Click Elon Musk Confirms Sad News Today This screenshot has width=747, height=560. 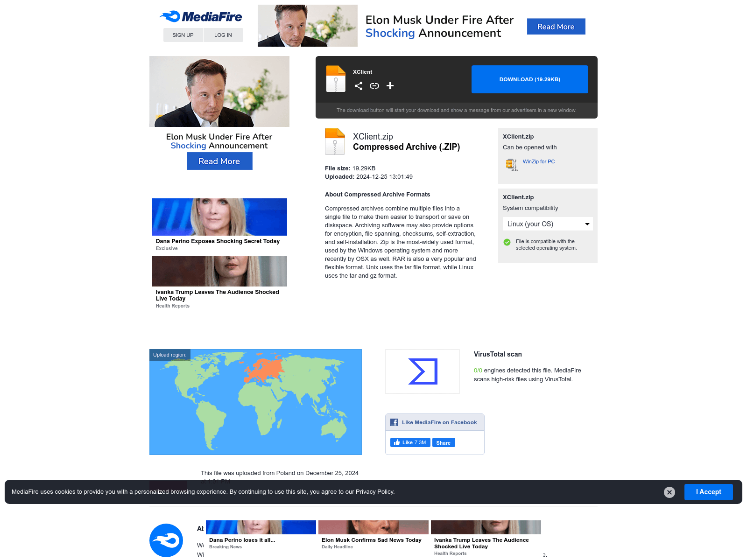point(372,540)
